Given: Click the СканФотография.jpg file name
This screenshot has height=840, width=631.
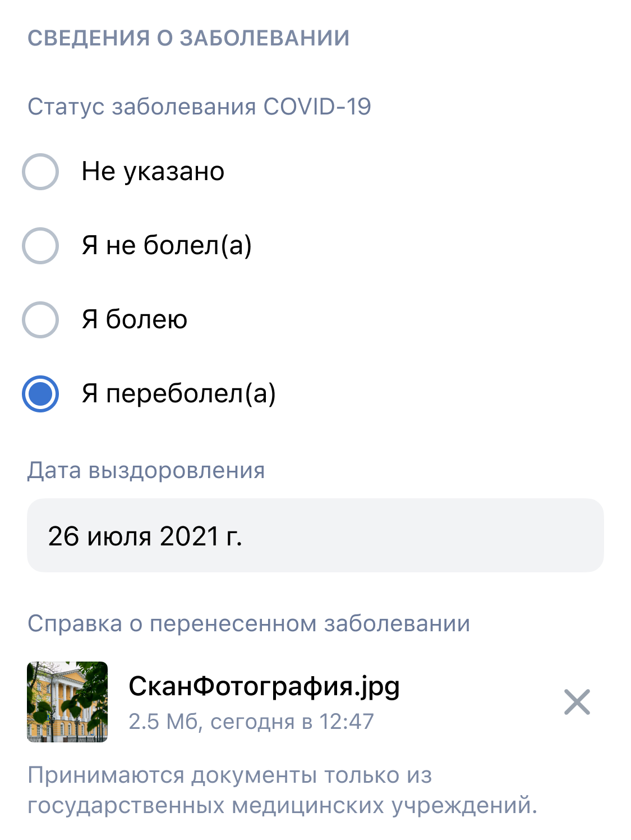Looking at the screenshot, I should 264,686.
